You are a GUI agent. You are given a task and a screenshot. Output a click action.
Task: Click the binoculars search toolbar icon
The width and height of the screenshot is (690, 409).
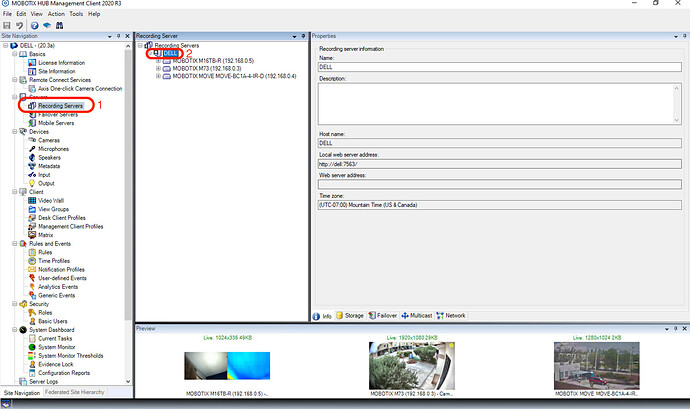[x=59, y=26]
